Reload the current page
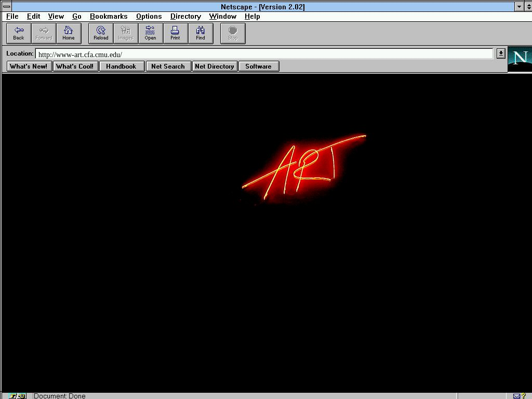532x399 pixels. (x=101, y=33)
